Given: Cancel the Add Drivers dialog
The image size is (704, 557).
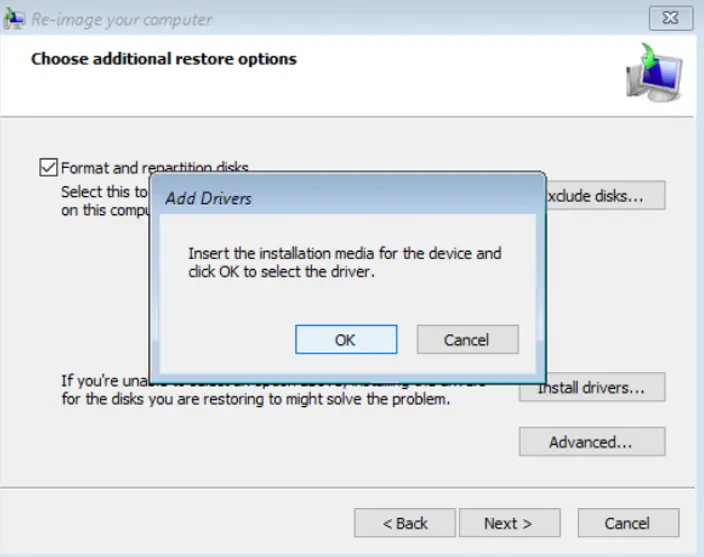Looking at the screenshot, I should (x=467, y=340).
